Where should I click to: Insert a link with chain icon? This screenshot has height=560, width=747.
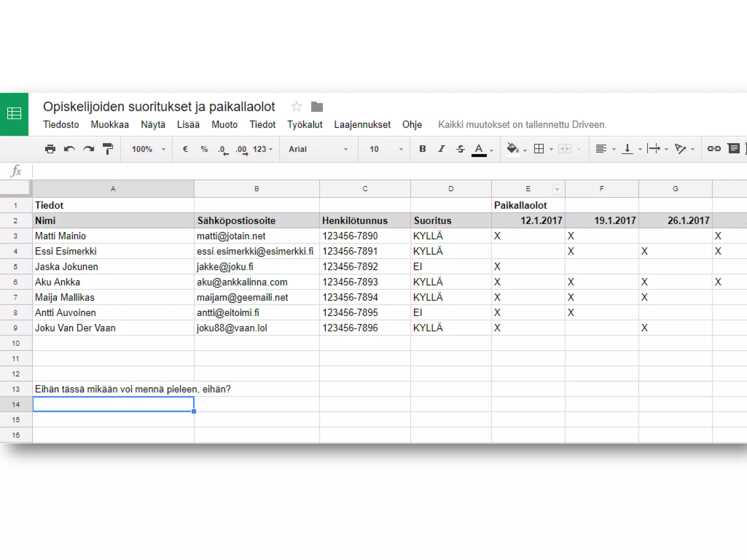coord(714,148)
